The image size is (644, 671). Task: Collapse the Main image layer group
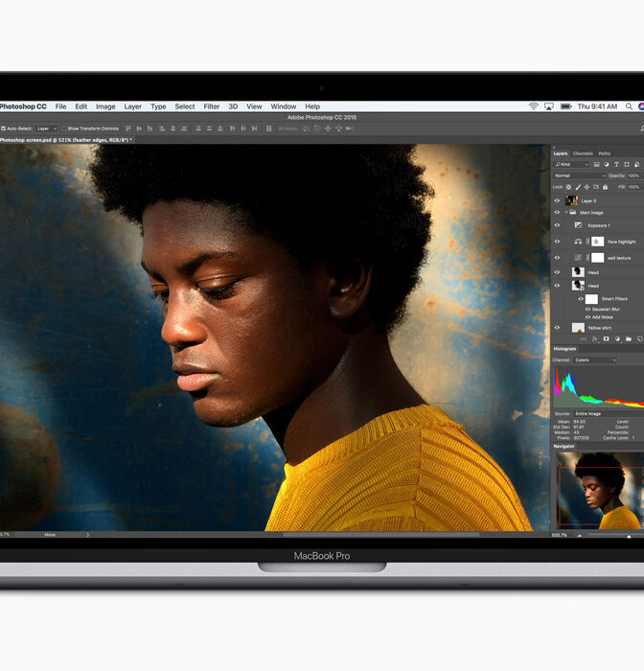coord(566,213)
